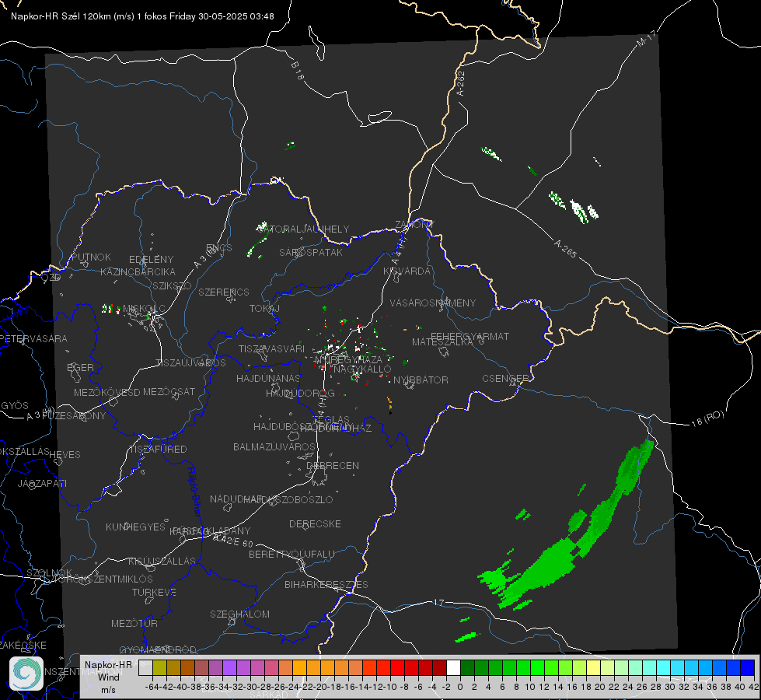761x700 pixels.
Task: Pick the dark green swatch between 0 and 2
Action: click(x=467, y=667)
